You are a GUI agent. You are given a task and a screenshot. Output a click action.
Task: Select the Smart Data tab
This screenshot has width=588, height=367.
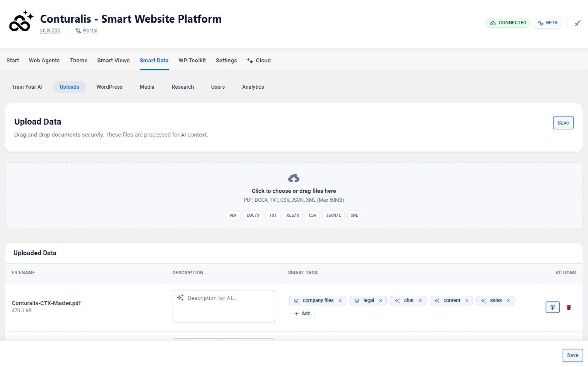(154, 60)
